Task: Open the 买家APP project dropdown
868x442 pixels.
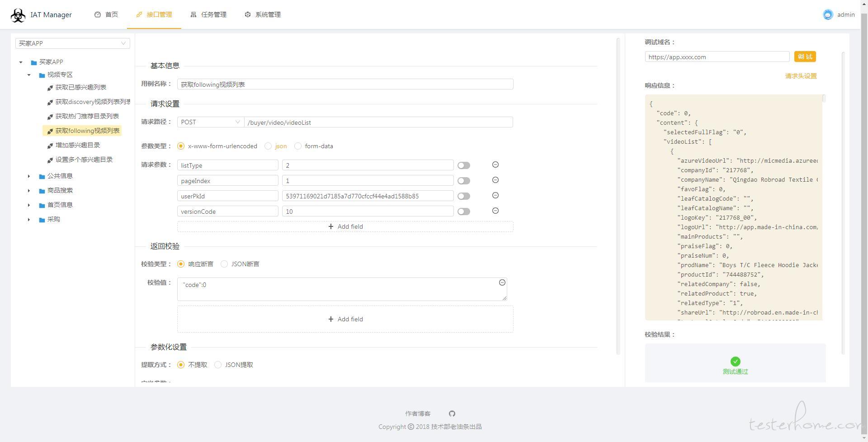Action: click(x=73, y=43)
